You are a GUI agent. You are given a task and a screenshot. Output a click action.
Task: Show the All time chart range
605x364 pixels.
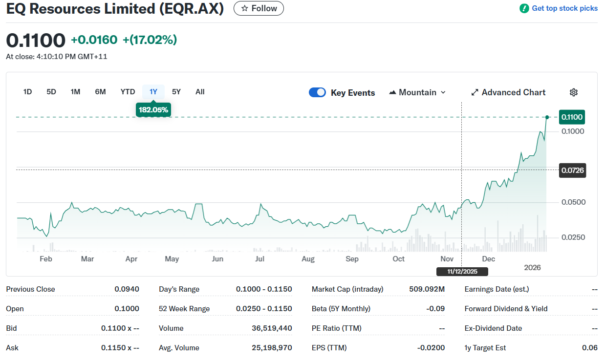200,92
